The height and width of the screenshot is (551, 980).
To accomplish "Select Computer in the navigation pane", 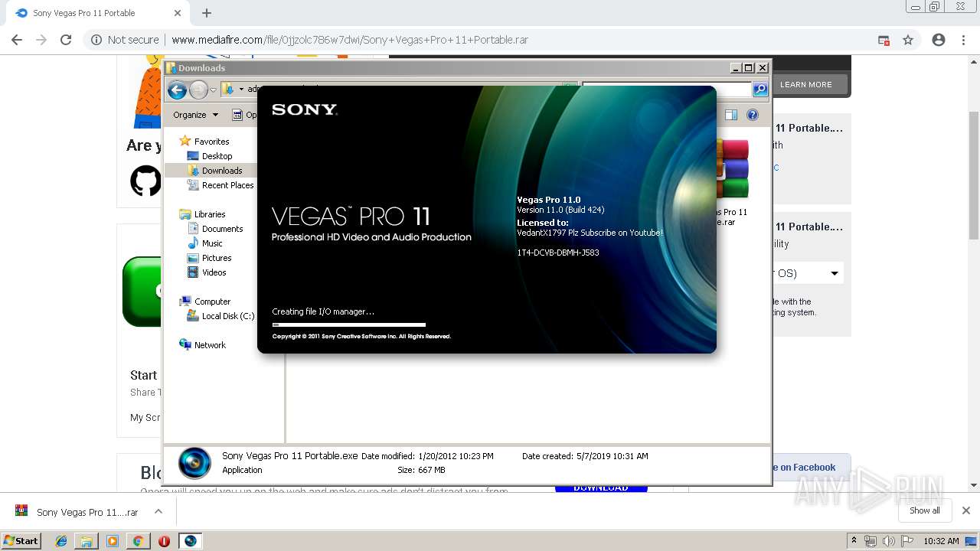I will 212,302.
